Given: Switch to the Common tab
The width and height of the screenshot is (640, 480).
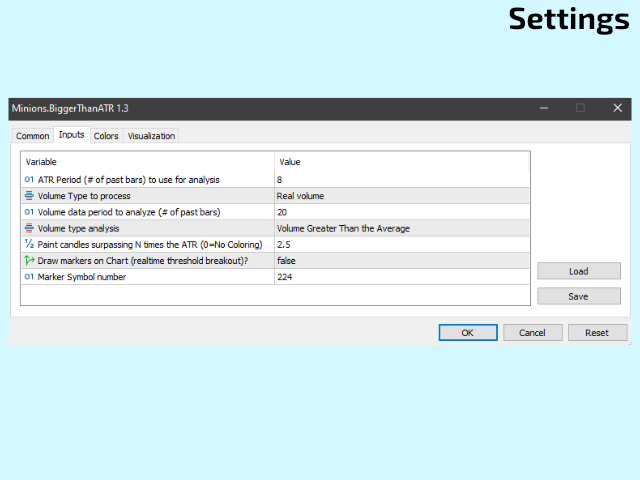Looking at the screenshot, I should 33,136.
